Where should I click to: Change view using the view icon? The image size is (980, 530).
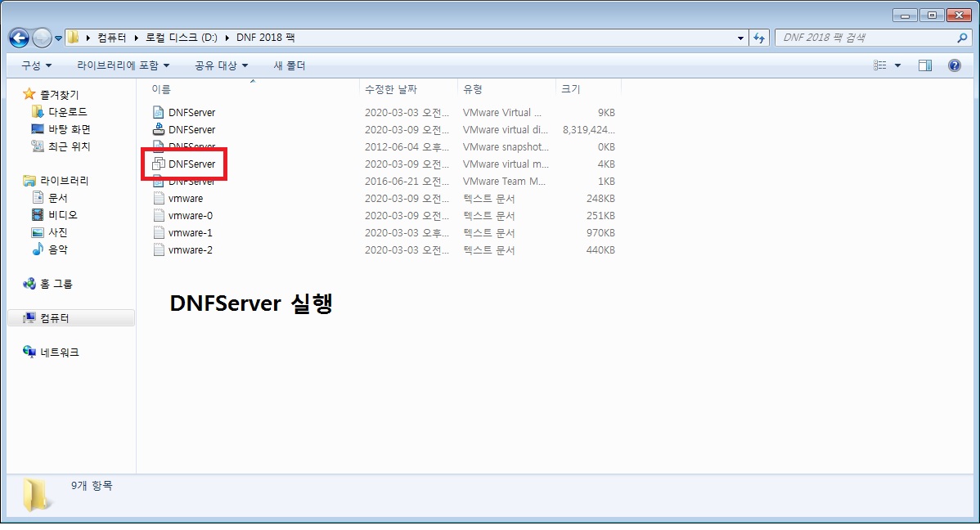(880, 65)
